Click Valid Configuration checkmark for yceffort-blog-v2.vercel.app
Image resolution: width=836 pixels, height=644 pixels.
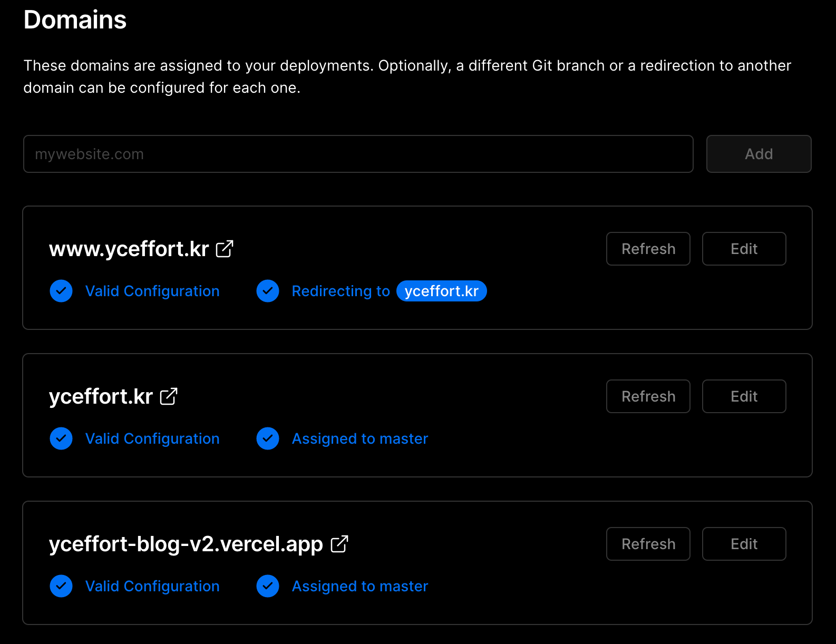61,586
